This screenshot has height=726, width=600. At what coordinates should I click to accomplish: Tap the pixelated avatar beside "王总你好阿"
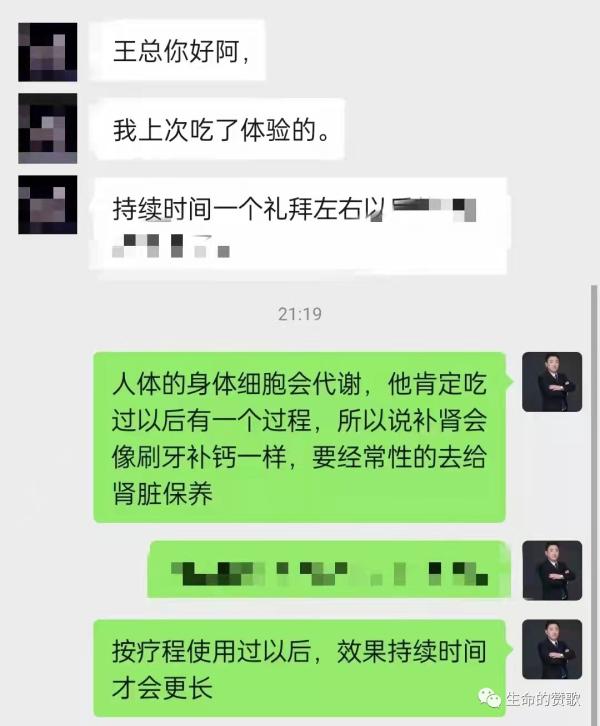(48, 52)
